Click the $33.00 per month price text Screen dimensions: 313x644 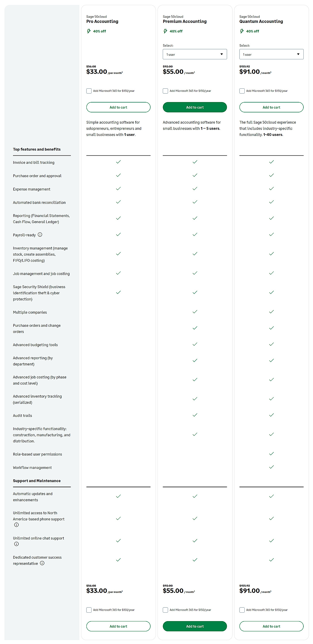[96, 72]
